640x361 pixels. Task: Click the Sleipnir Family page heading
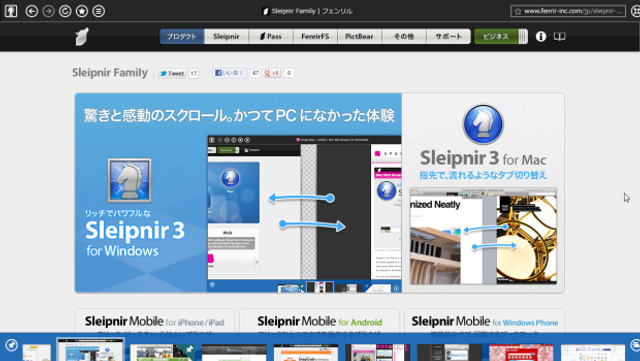110,73
